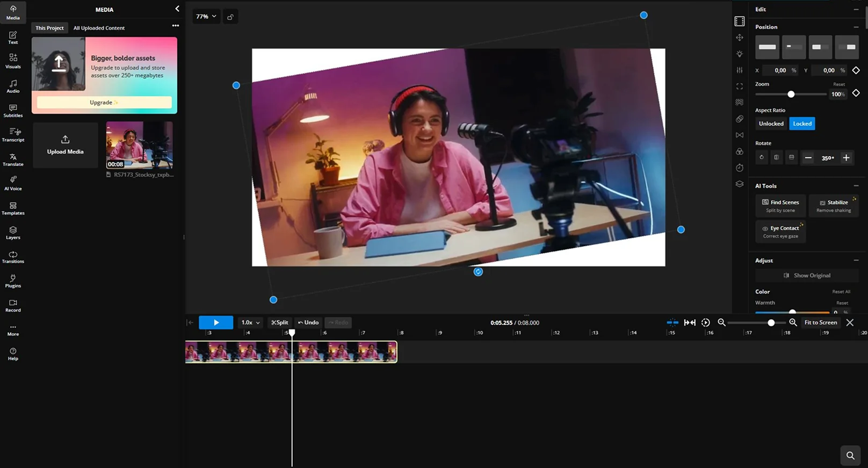Open the Subtitles panel in sidebar
This screenshot has height=468, width=868.
click(x=13, y=111)
